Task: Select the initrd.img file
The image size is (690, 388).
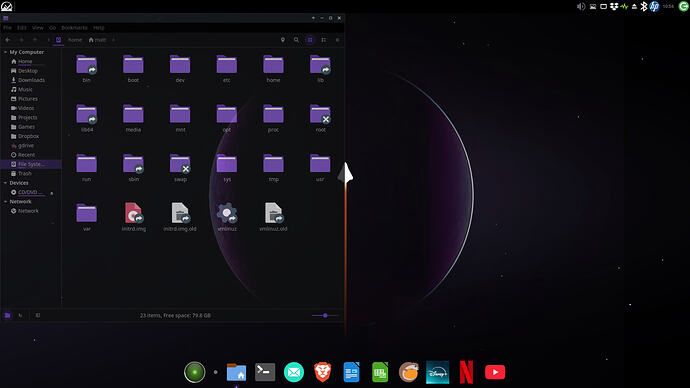Action: (x=133, y=213)
